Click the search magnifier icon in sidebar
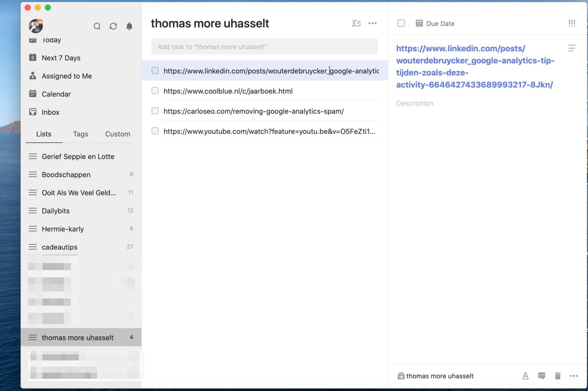Viewport: 588px width, 391px height. (97, 26)
